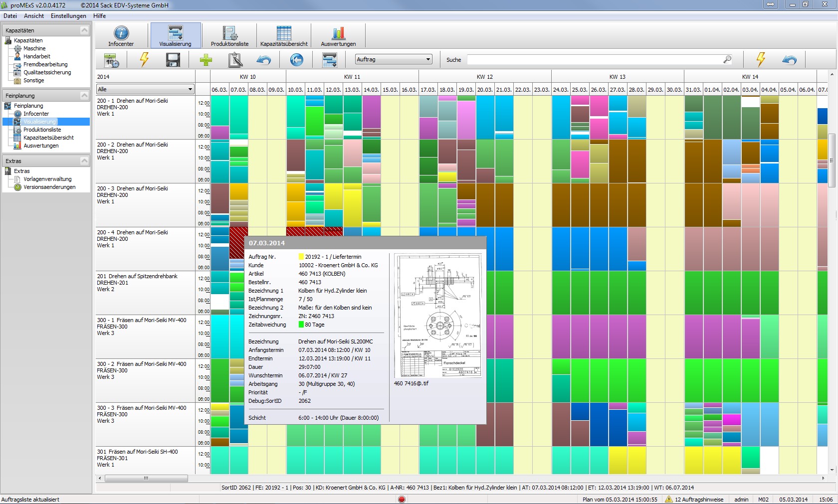Screen dimensions: 838x504
Task: Click the left lightning bolt icon
Action: (144, 60)
